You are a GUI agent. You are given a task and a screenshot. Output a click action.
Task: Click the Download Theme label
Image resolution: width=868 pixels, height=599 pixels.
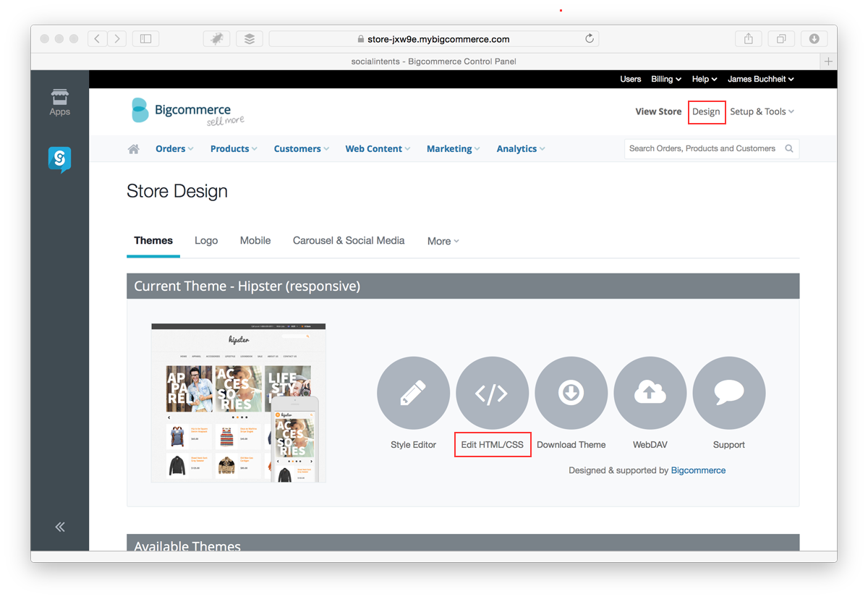point(571,445)
